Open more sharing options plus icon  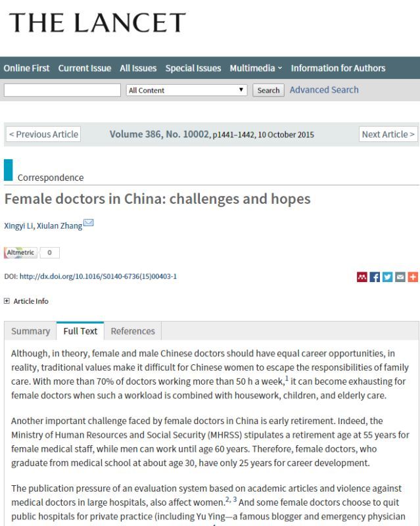pos(413,277)
